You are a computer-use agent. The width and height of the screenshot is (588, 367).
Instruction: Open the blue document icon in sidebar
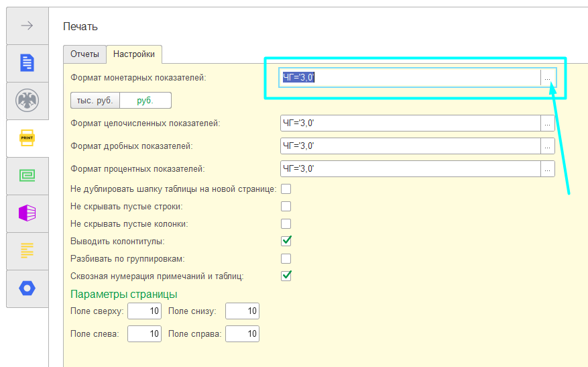point(27,63)
